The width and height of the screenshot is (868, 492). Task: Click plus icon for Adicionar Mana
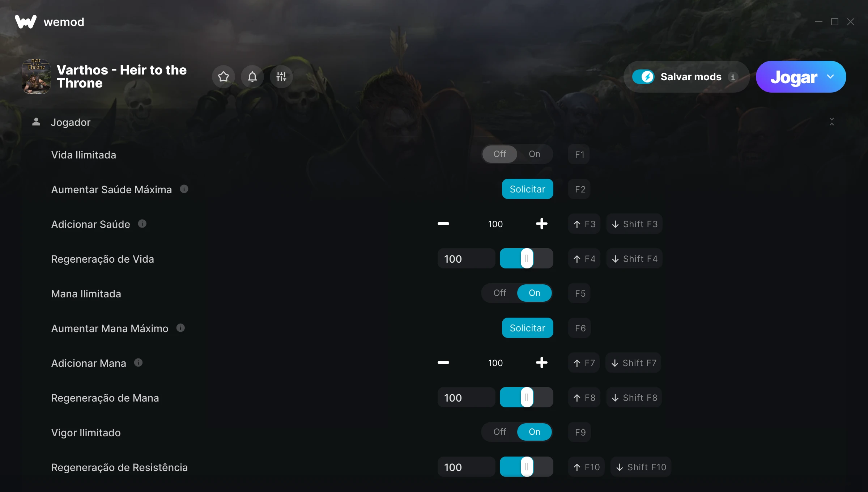click(x=541, y=362)
